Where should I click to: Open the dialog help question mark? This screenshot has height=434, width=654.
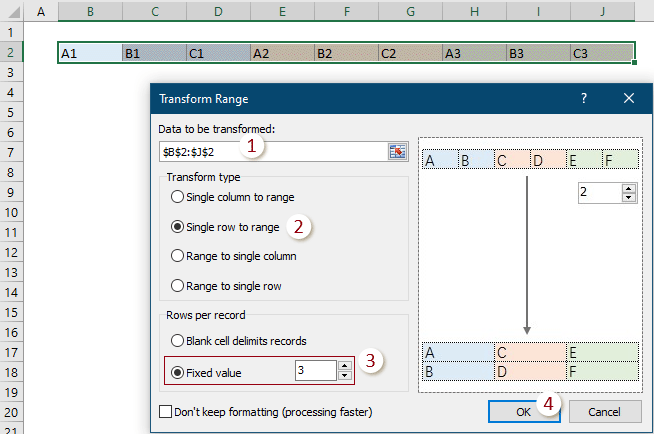(x=584, y=98)
